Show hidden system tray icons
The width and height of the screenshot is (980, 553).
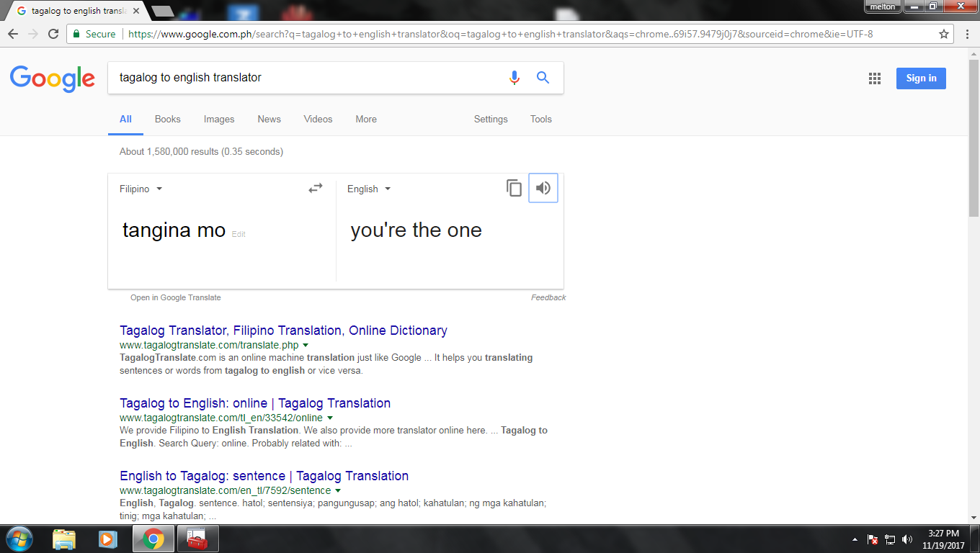pos(855,539)
